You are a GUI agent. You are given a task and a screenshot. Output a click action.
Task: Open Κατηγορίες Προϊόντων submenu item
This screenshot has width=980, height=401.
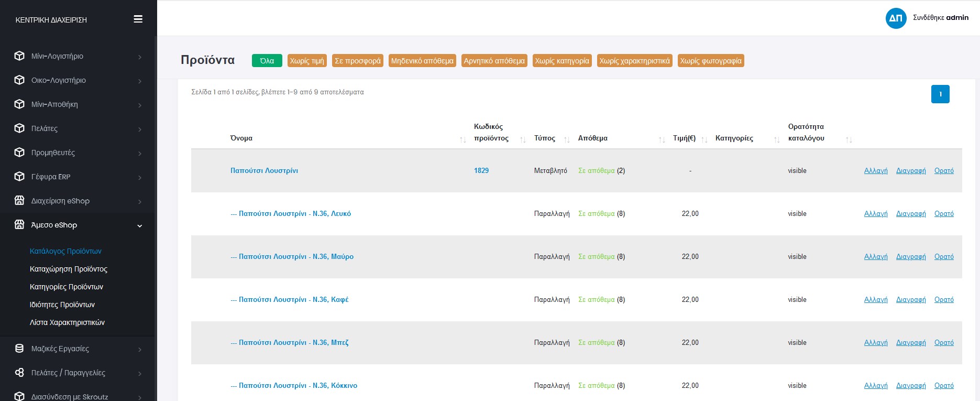67,287
